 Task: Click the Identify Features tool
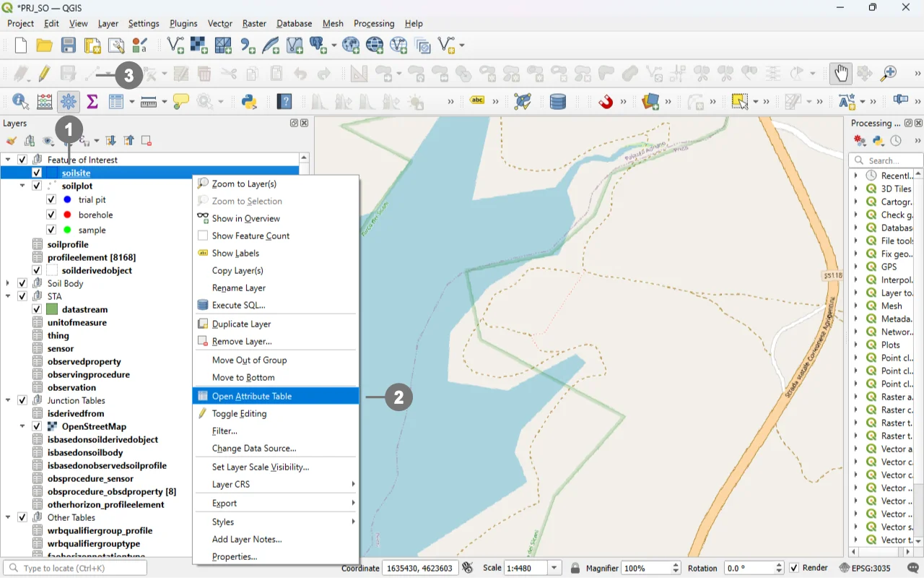20,102
